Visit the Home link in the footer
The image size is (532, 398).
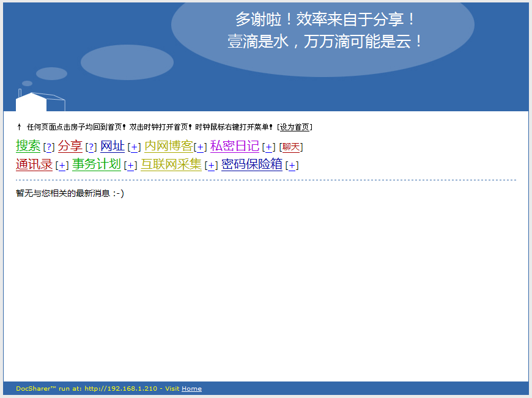pos(191,388)
